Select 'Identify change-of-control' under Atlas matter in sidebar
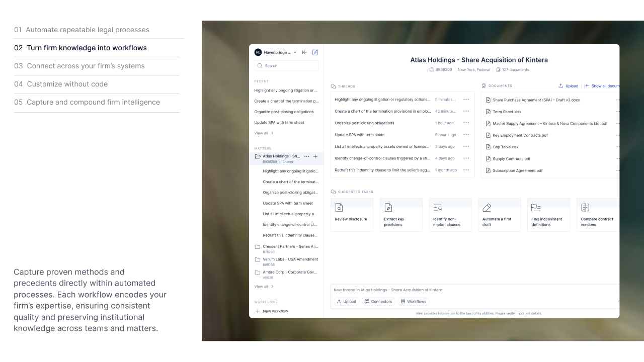Image resolution: width=644 pixels, height=362 pixels. point(290,225)
